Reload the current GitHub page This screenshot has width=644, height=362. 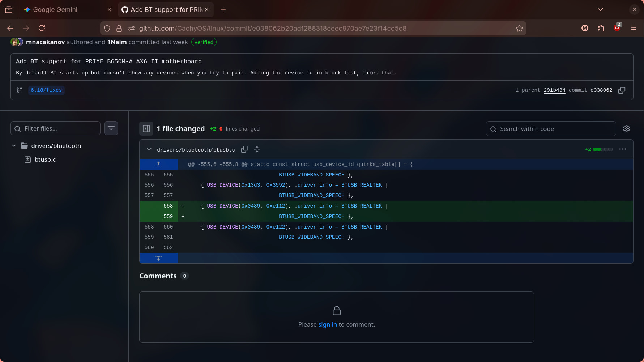(42, 28)
